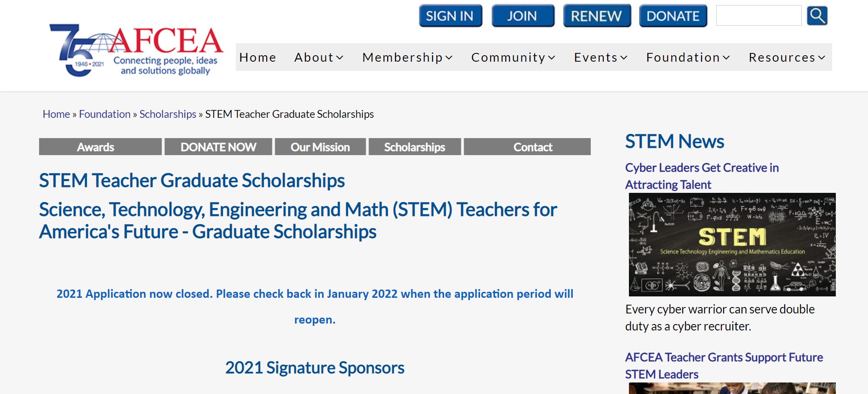Click the JOIN button
Screen dimensions: 868x394
pos(522,16)
